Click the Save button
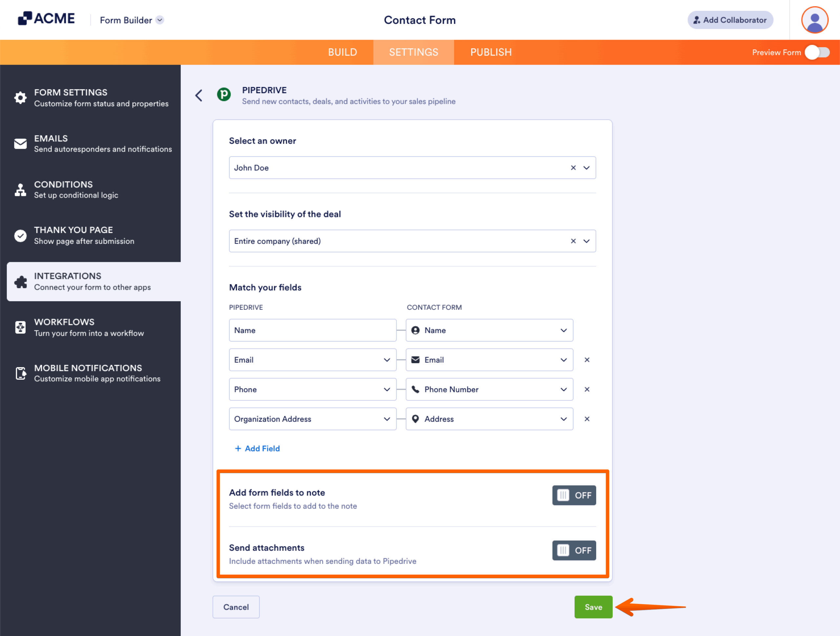The image size is (840, 636). coord(593,607)
